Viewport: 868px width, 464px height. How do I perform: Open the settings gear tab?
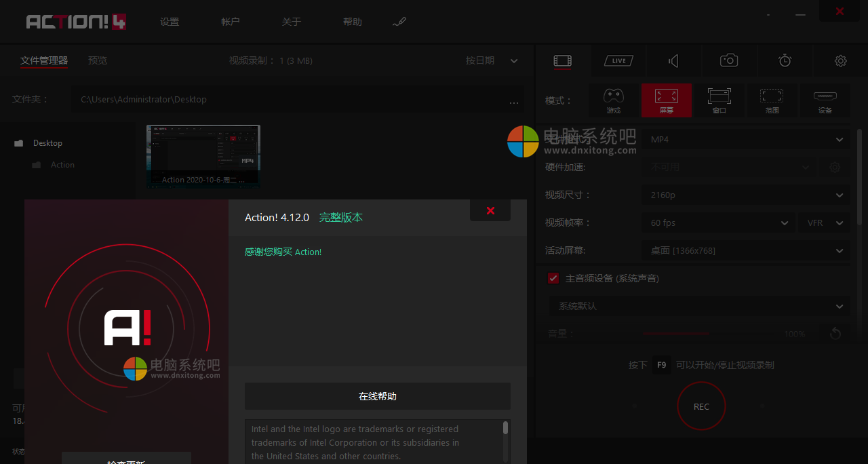[x=841, y=61]
